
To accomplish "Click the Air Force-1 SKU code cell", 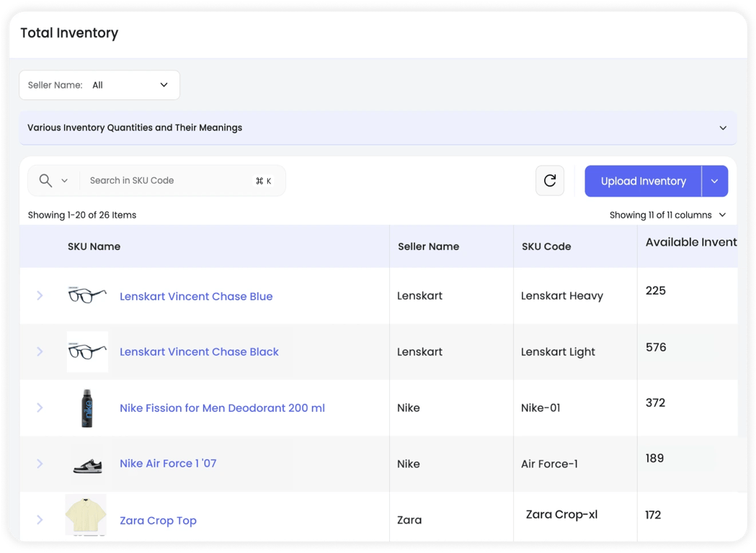I will 549,464.
